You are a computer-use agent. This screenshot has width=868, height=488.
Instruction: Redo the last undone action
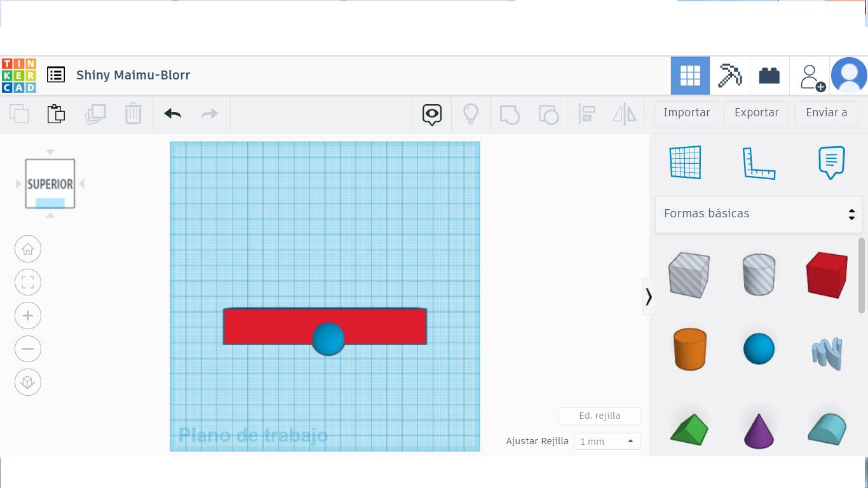[x=210, y=114]
